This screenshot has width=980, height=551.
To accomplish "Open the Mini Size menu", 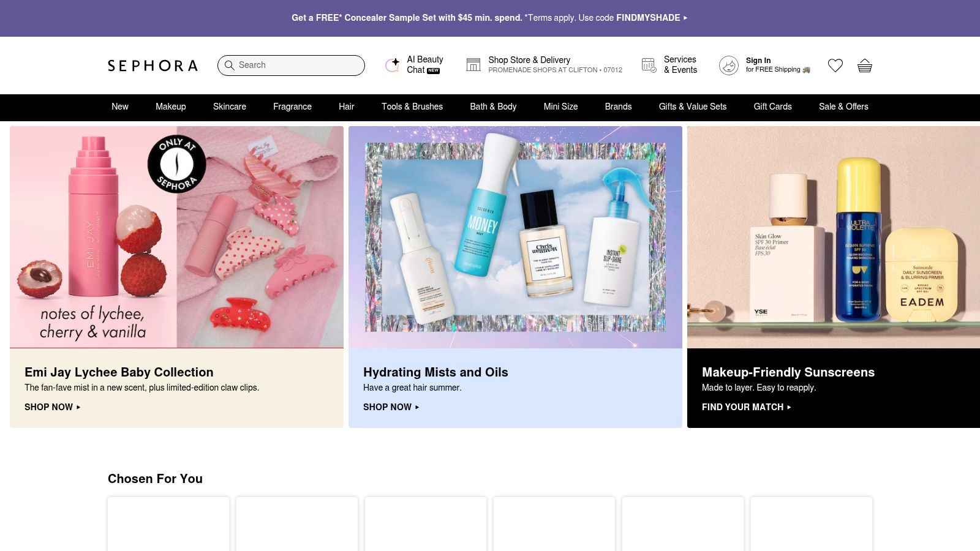I will click(561, 107).
